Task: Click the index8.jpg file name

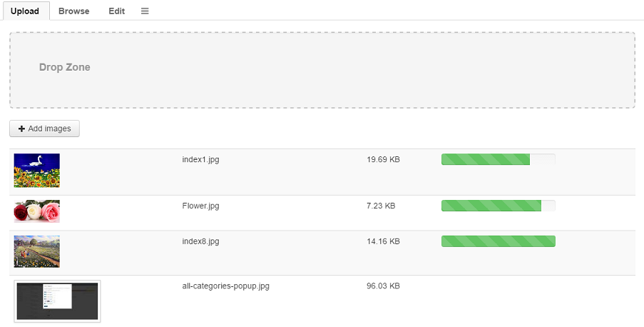Action: click(200, 241)
